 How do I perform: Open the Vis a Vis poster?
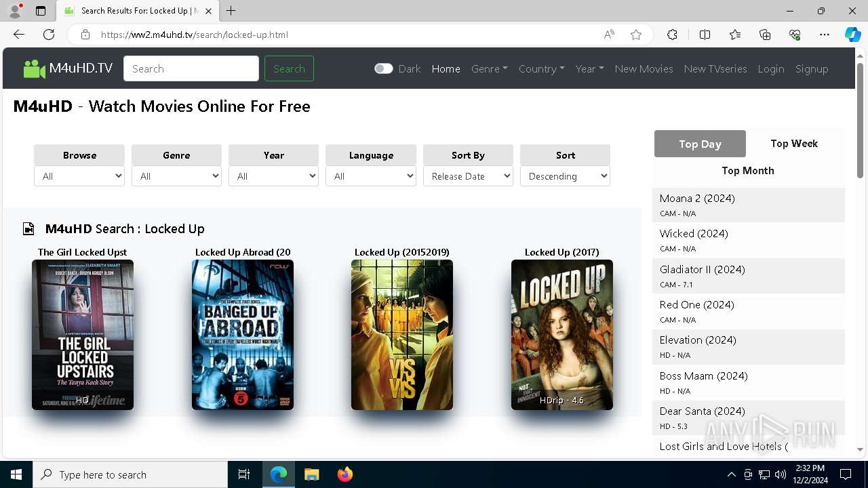(402, 335)
